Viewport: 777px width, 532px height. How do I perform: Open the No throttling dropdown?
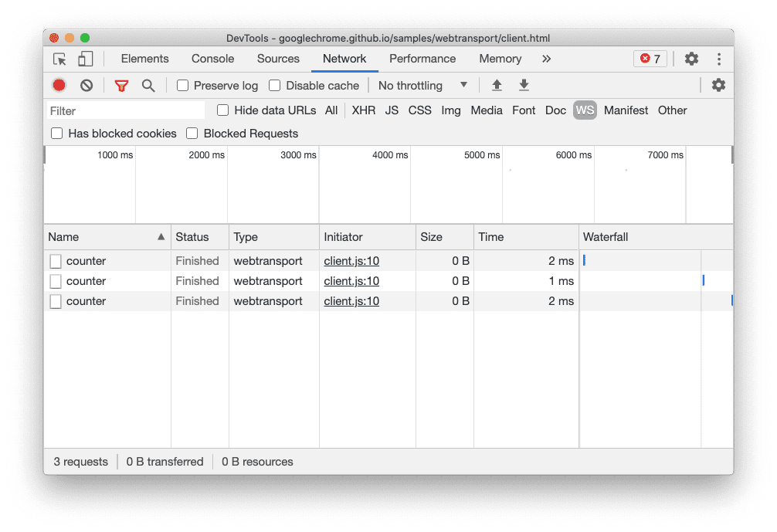pyautogui.click(x=422, y=86)
